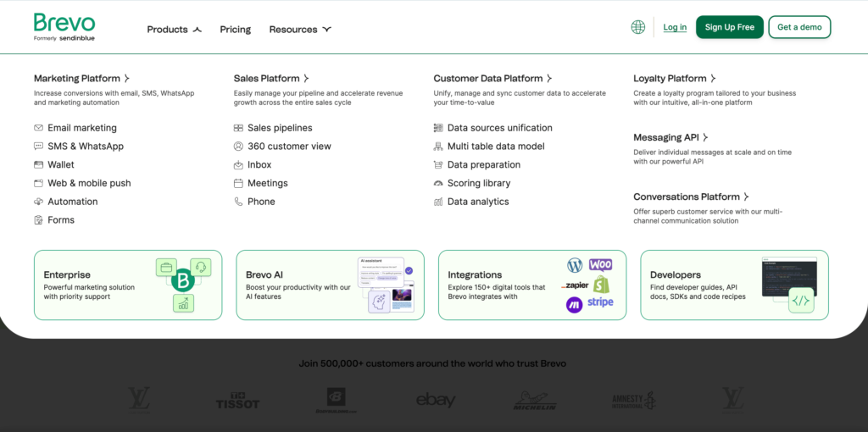This screenshot has height=432, width=868.
Task: Open Sales Platform chevron heading
Action: [x=271, y=79]
